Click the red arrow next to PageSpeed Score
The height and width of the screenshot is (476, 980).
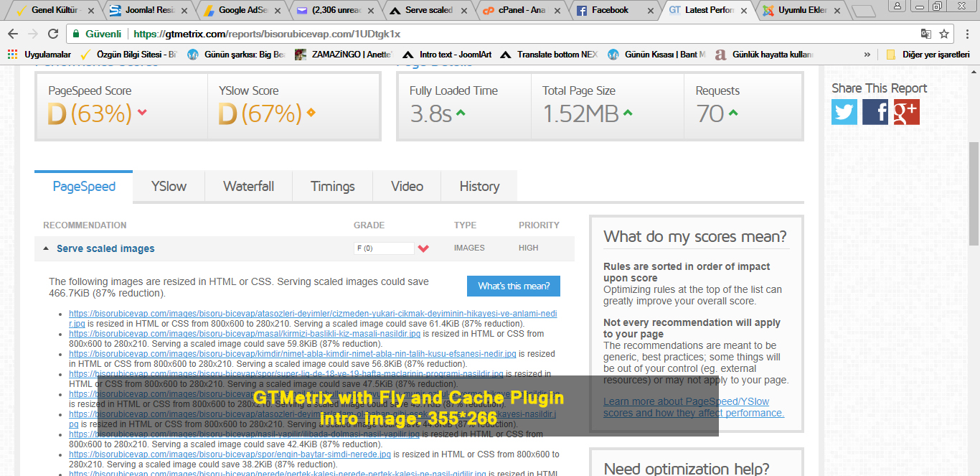coord(141,113)
